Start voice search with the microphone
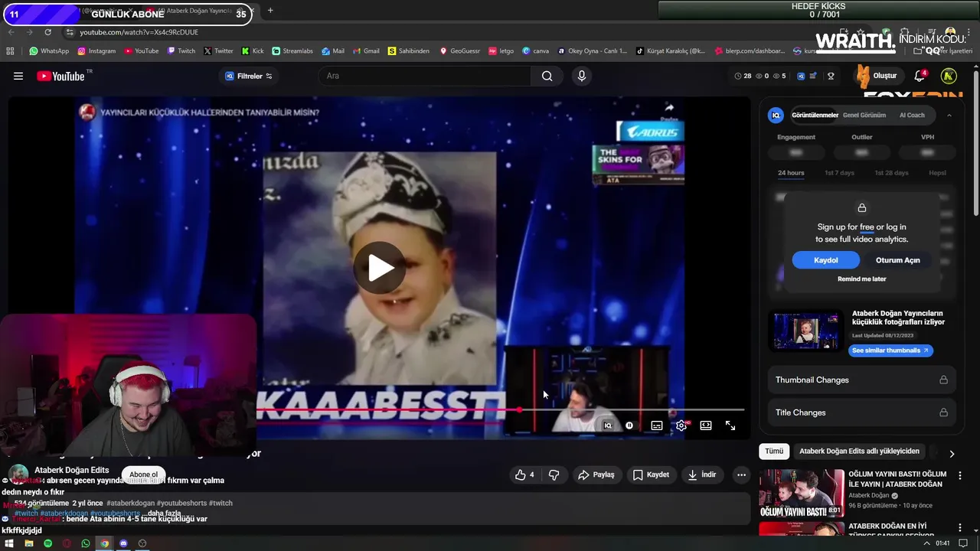980x551 pixels. (x=582, y=76)
